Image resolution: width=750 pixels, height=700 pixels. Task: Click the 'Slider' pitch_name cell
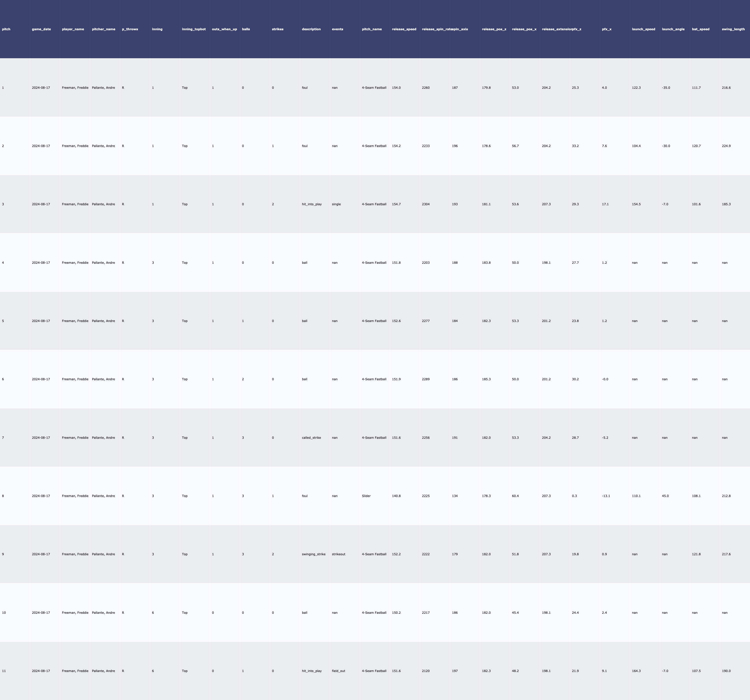click(x=366, y=496)
